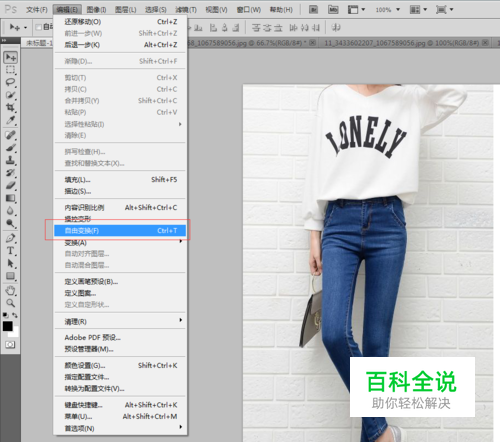Select the Zoom tool

coord(10,303)
